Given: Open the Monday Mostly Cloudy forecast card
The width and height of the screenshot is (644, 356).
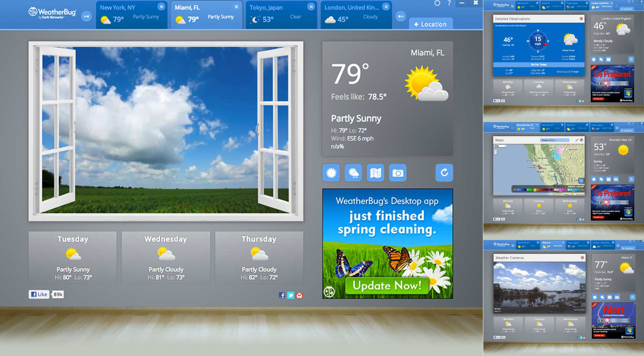Looking at the screenshot, I should tap(508, 88).
